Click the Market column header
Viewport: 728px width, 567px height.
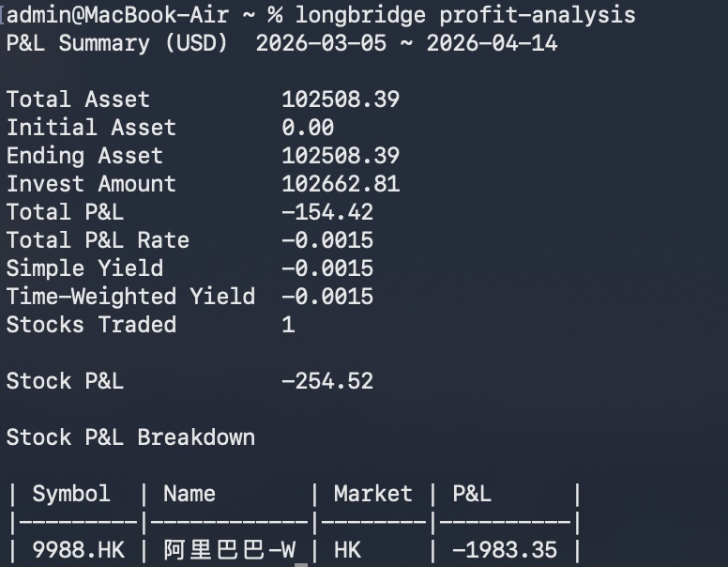point(372,494)
